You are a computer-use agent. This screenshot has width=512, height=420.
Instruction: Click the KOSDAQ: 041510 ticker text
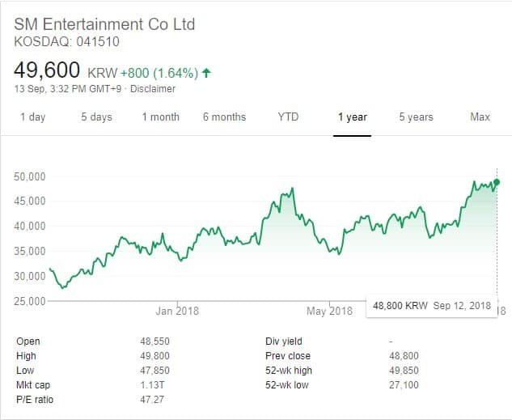[x=66, y=42]
